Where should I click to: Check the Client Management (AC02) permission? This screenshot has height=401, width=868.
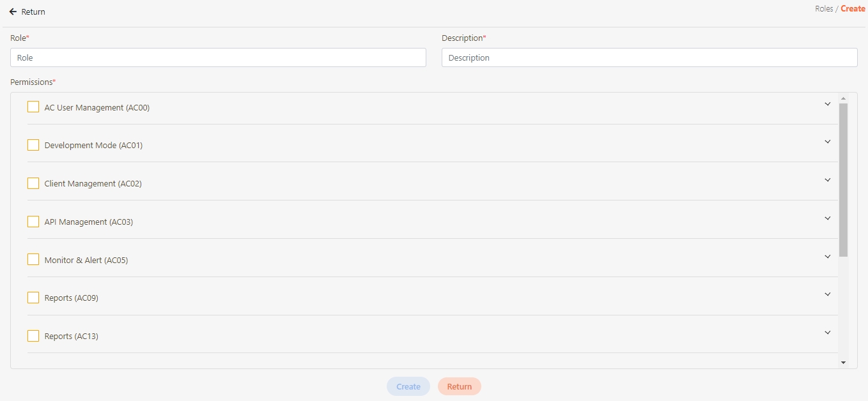[x=33, y=183]
